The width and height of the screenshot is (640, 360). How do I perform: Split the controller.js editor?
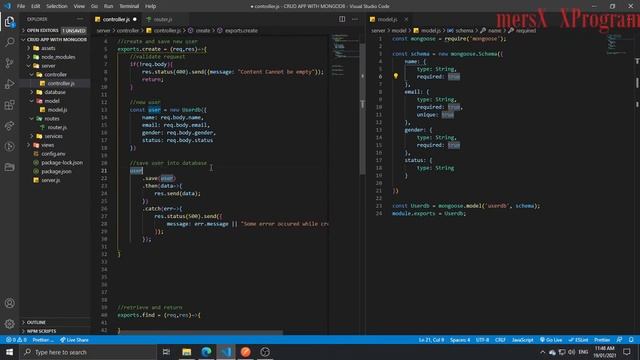pyautogui.click(x=342, y=19)
